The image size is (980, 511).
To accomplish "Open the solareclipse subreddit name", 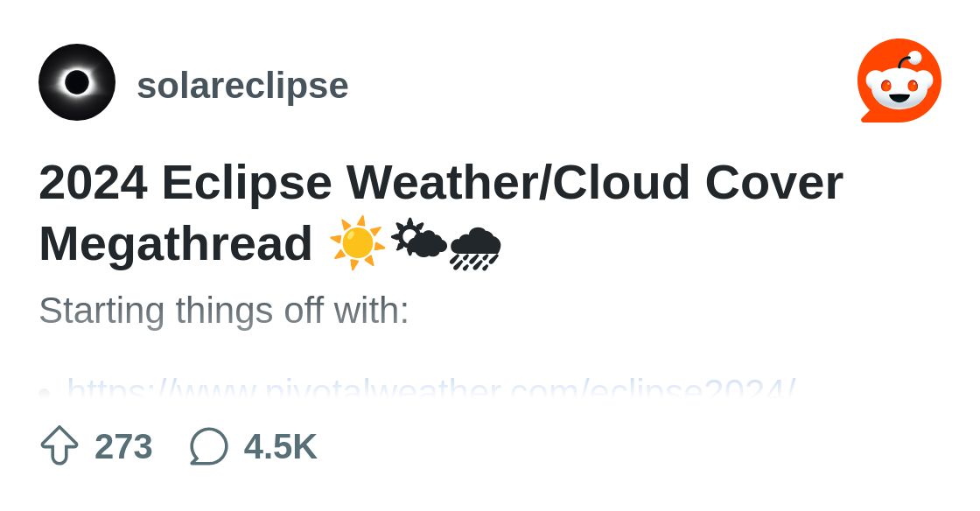I will (242, 86).
